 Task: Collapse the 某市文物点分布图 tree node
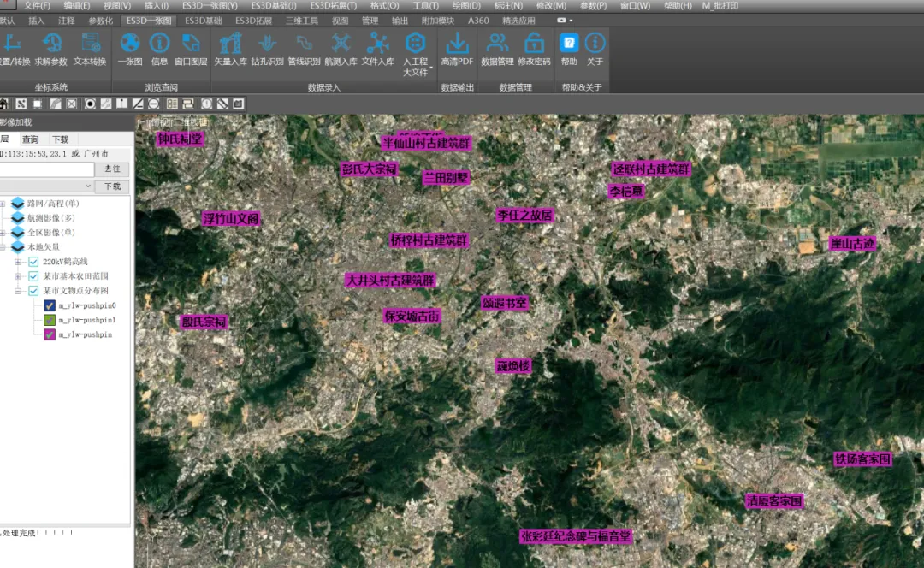[x=18, y=291]
